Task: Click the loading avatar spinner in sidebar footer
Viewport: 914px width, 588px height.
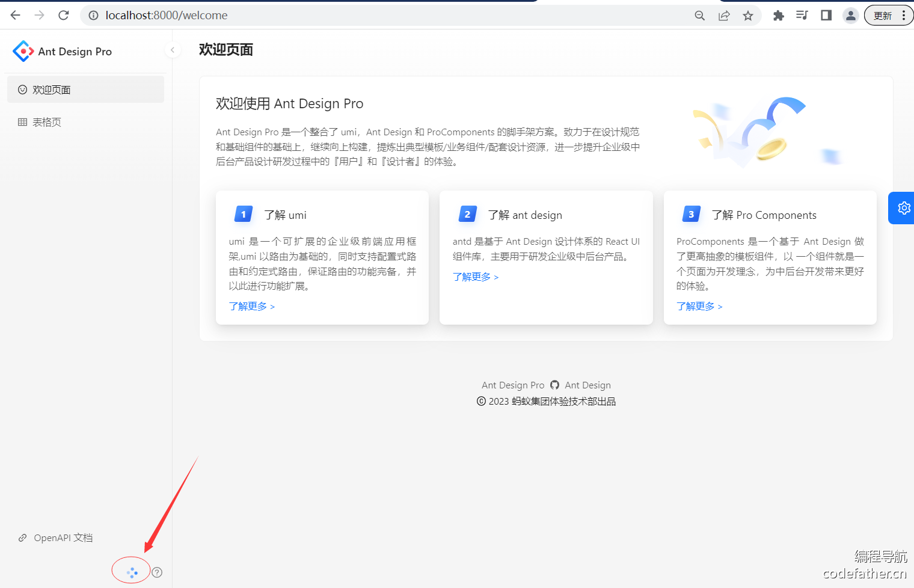Action: click(132, 572)
